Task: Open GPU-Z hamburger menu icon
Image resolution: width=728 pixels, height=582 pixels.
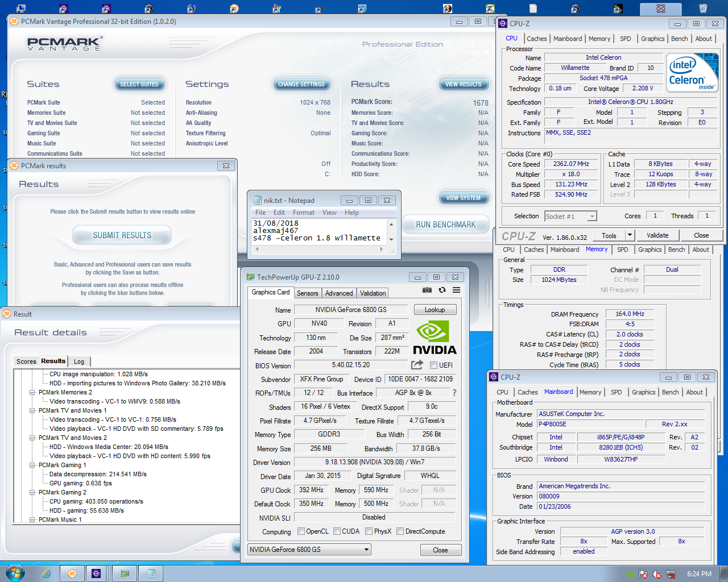Action: [456, 290]
